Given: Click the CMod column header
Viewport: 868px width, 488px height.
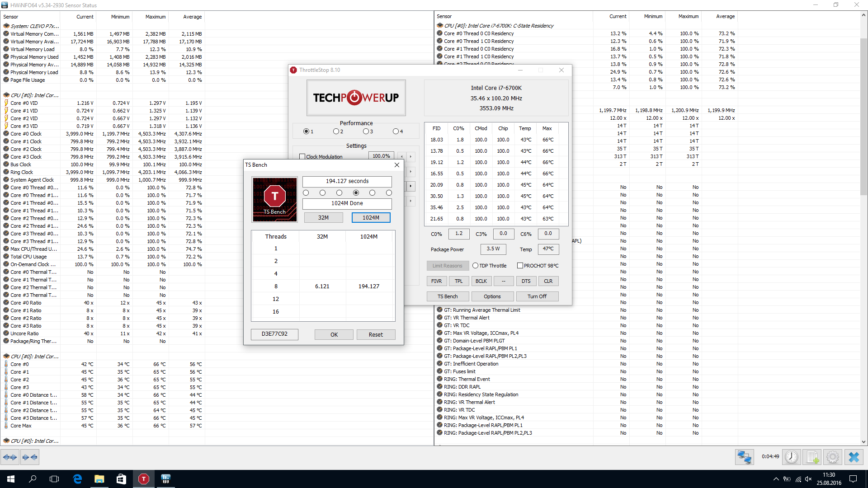Looking at the screenshot, I should point(481,128).
